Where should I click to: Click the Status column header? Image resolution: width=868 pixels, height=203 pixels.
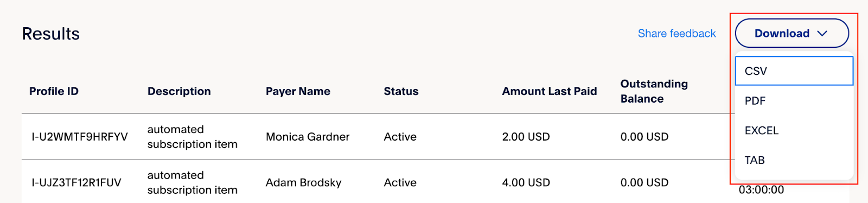401,91
